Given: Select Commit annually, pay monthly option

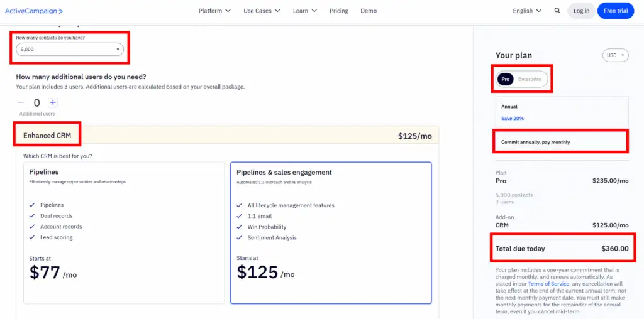Looking at the screenshot, I should pyautogui.click(x=562, y=143).
